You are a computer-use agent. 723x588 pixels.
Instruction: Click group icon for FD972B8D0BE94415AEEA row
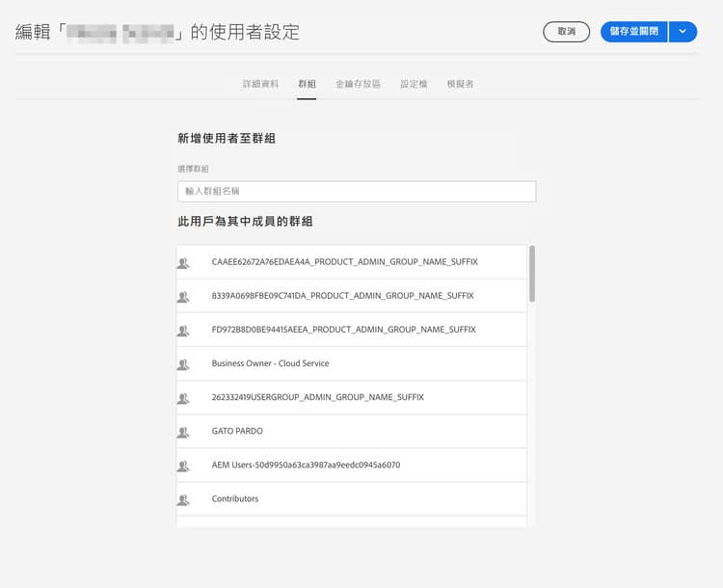coord(183,331)
